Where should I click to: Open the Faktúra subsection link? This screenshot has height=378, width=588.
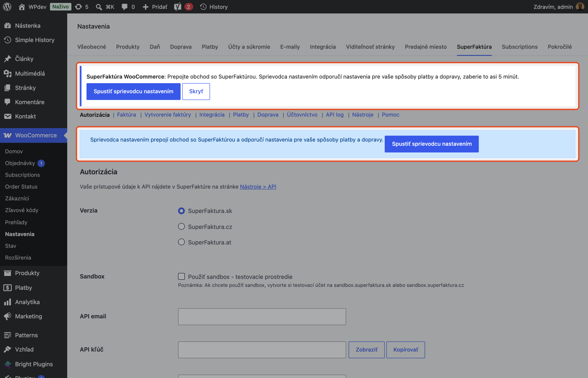tap(126, 115)
